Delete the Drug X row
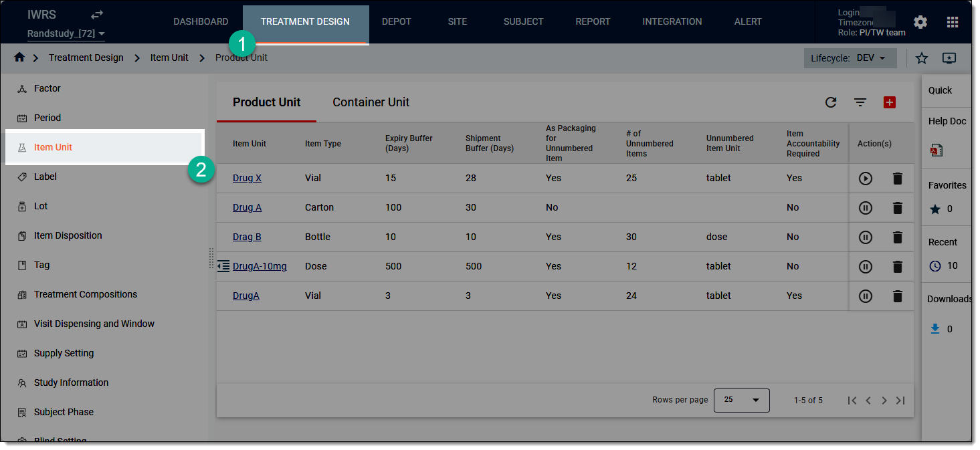Image resolution: width=980 pixels, height=450 pixels. 898,179
